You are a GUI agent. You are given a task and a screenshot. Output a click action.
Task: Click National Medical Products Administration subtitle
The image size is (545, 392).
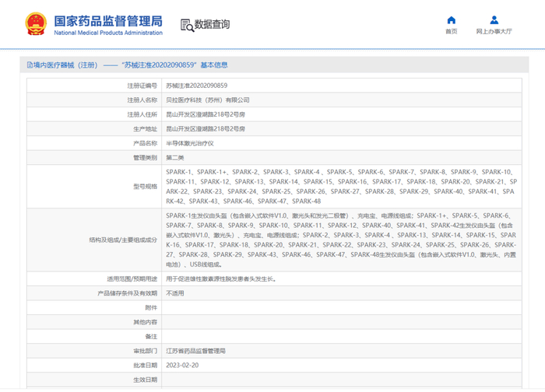coord(108,33)
